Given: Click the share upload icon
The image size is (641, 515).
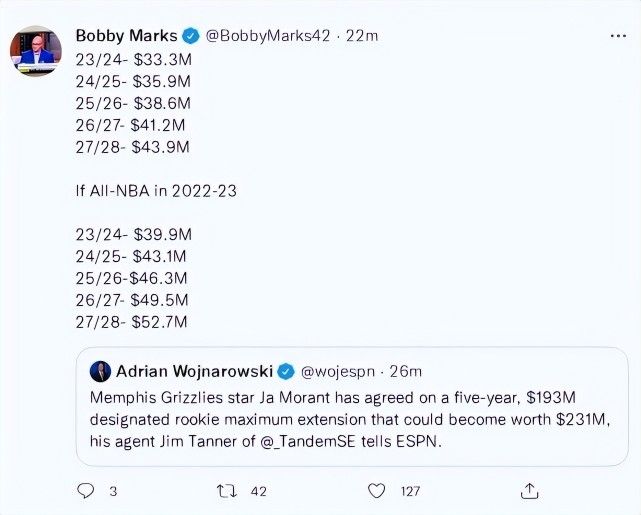Looking at the screenshot, I should [528, 491].
